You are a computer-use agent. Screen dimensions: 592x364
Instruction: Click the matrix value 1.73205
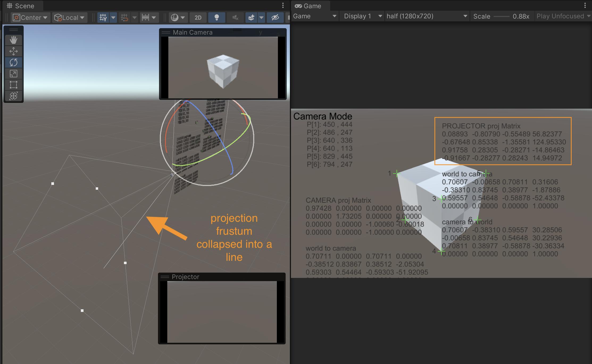[x=349, y=216]
